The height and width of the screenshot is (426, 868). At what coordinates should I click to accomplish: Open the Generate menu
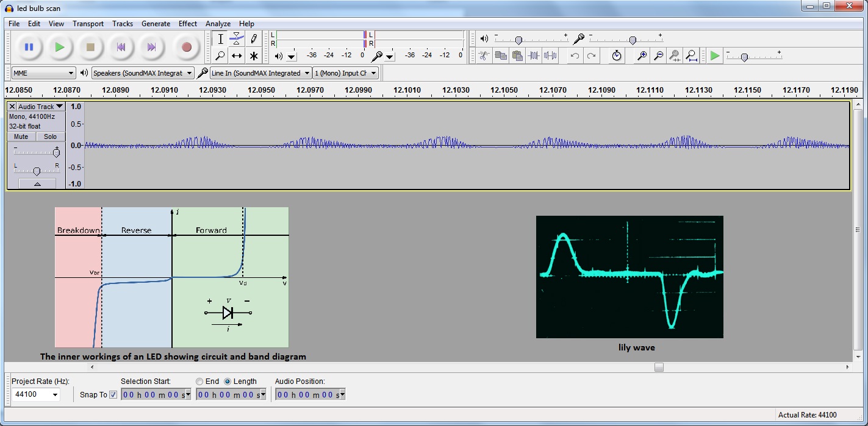coord(156,24)
